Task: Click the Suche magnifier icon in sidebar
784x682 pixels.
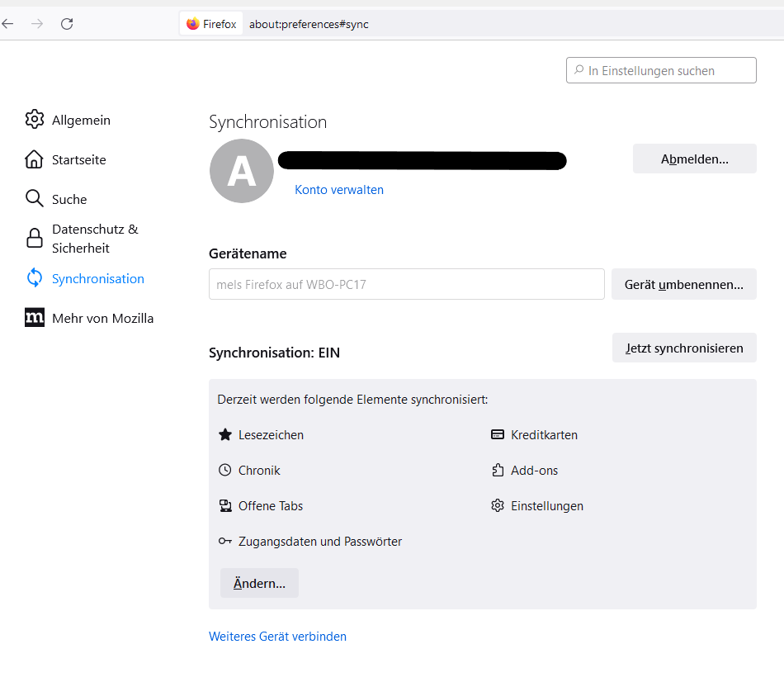Action: (x=34, y=199)
